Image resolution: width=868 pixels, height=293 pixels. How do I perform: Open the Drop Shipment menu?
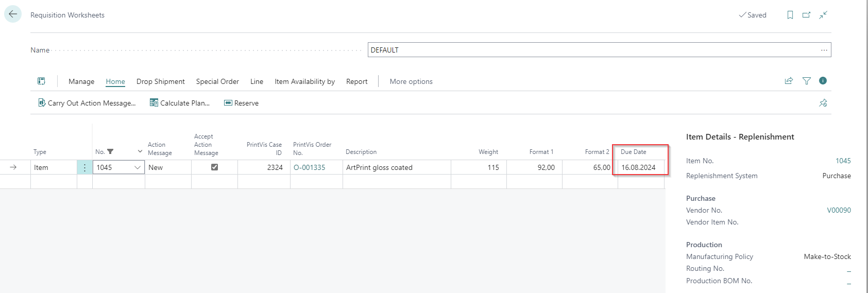[160, 81]
